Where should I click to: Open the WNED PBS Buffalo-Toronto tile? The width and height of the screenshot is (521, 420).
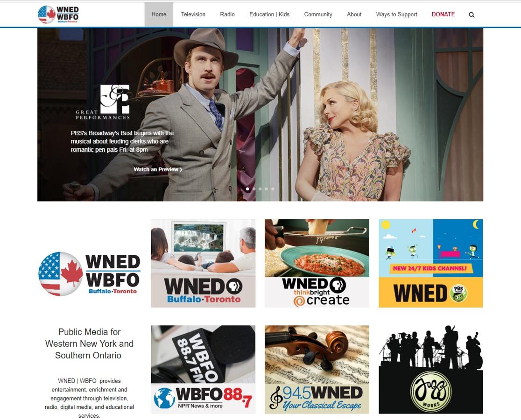click(x=204, y=263)
